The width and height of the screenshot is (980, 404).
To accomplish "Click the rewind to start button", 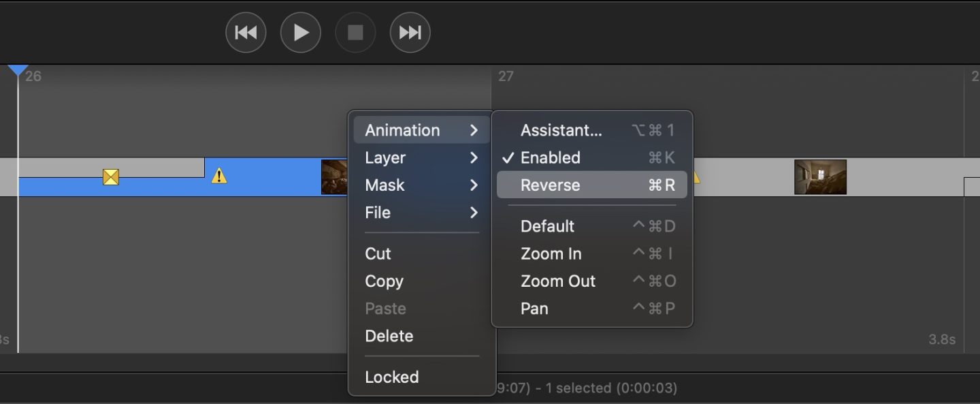I will [246, 33].
